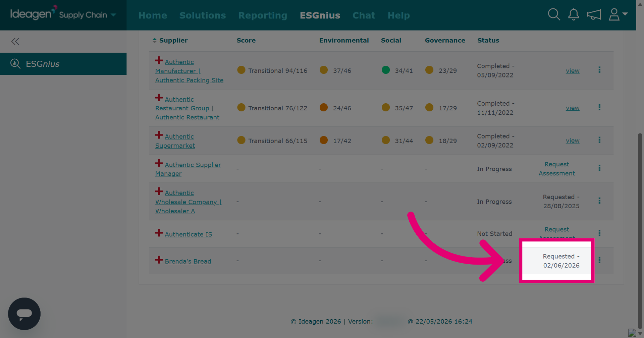Viewport: 644px width, 338px height.
Task: Open kebab menu for Authenticate IS row
Action: [x=599, y=233]
